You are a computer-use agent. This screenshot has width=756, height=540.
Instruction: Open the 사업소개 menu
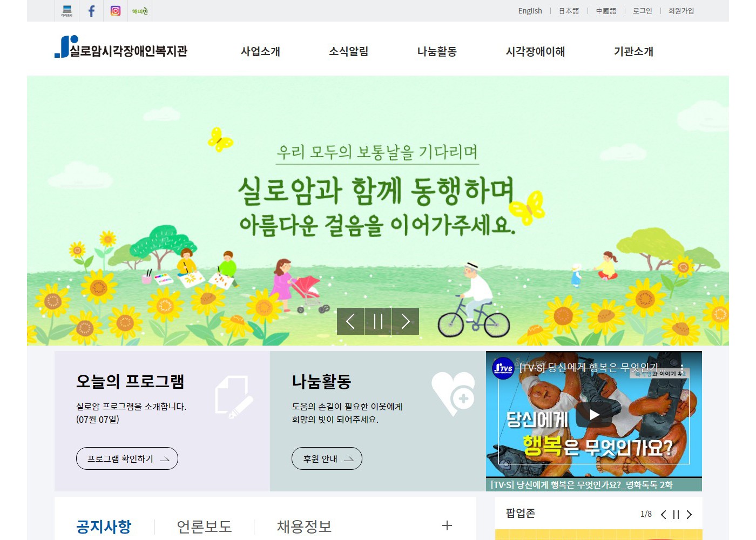click(260, 51)
